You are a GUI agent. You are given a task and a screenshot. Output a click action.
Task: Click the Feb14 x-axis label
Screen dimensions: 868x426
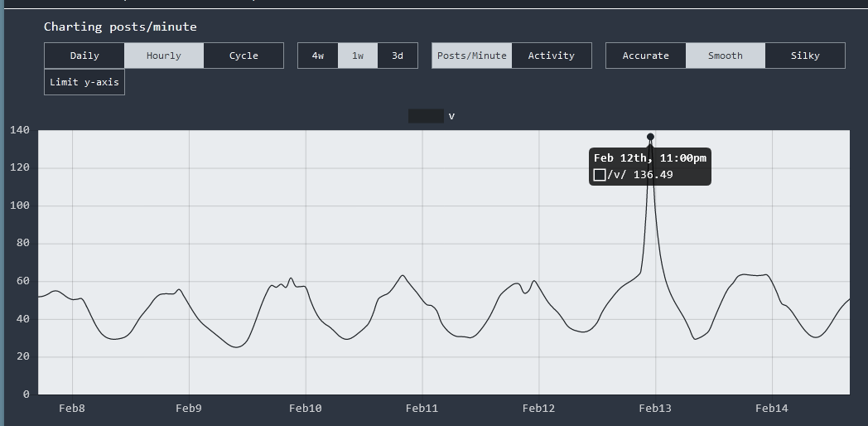[x=772, y=409]
